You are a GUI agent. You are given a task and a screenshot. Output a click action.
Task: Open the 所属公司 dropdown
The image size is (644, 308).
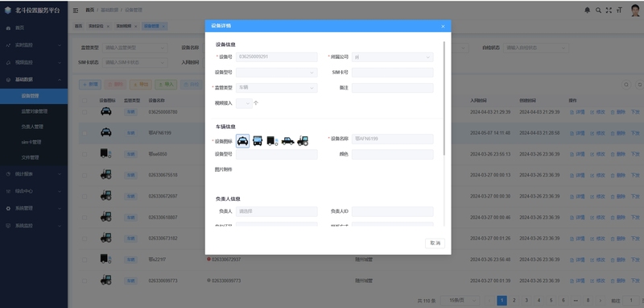click(x=392, y=56)
